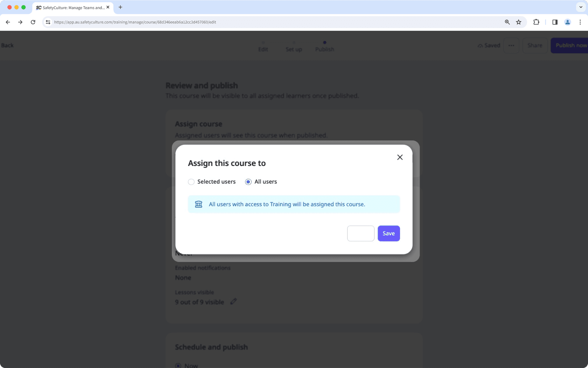Save the course assignment
588x368 pixels.
[388, 233]
